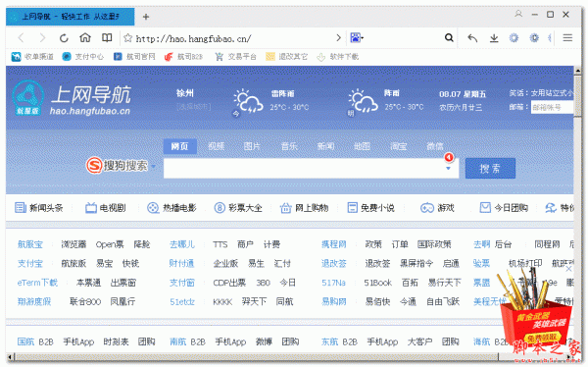Screen dimensions: 588x367
Task: Open the user account icon in title bar
Action: [518, 15]
